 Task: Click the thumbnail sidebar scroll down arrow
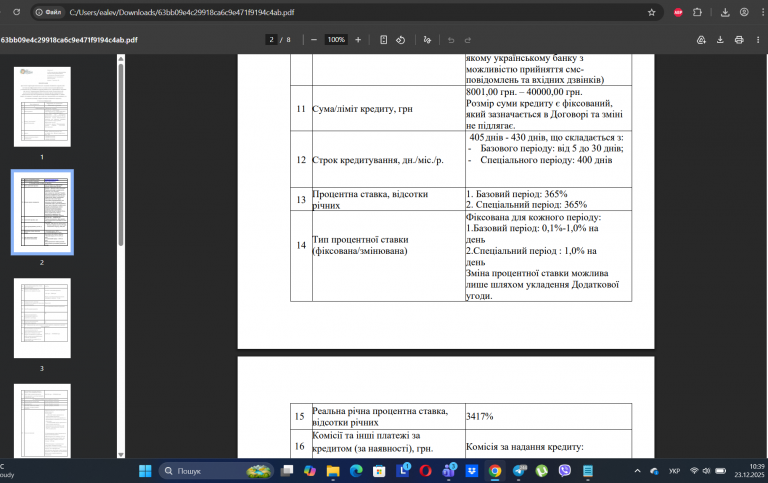point(121,455)
